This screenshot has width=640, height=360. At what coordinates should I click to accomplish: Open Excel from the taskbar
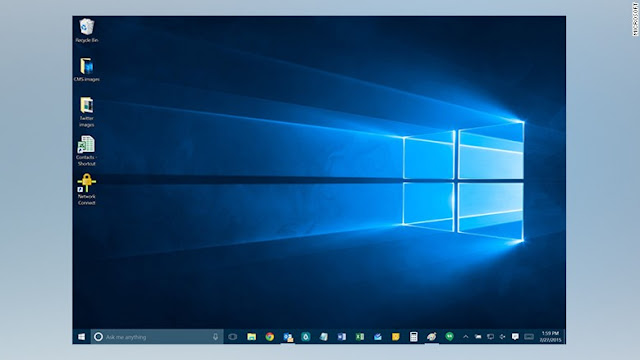(x=360, y=337)
